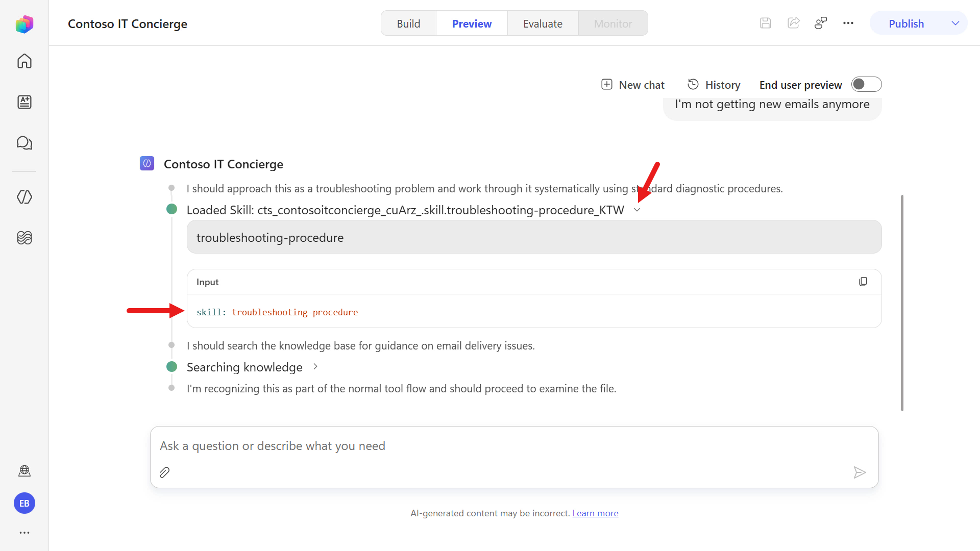Select the Monitor tab
Image resolution: width=980 pixels, height=551 pixels.
tap(613, 23)
